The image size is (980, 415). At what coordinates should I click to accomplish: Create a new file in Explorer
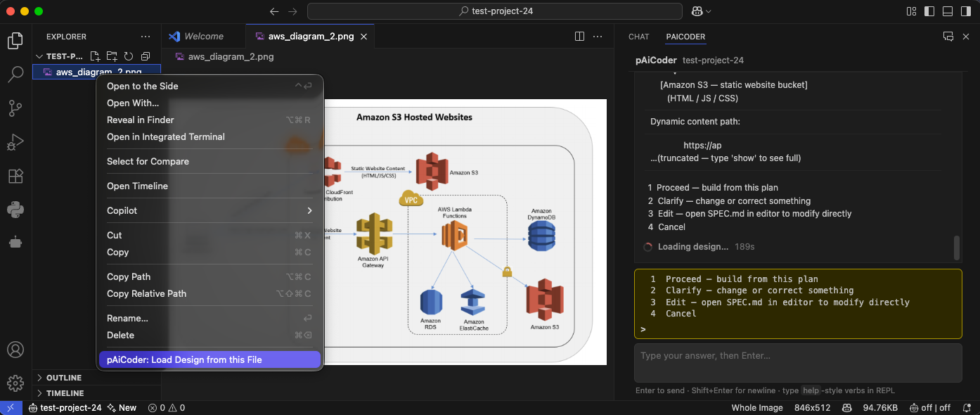tap(95, 56)
